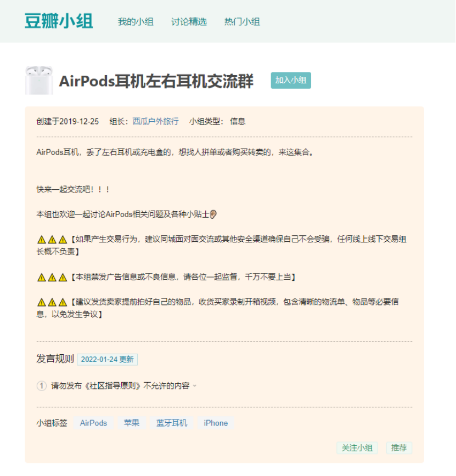
Task: Select the 蓝牙耳机 group tag
Action: click(172, 423)
